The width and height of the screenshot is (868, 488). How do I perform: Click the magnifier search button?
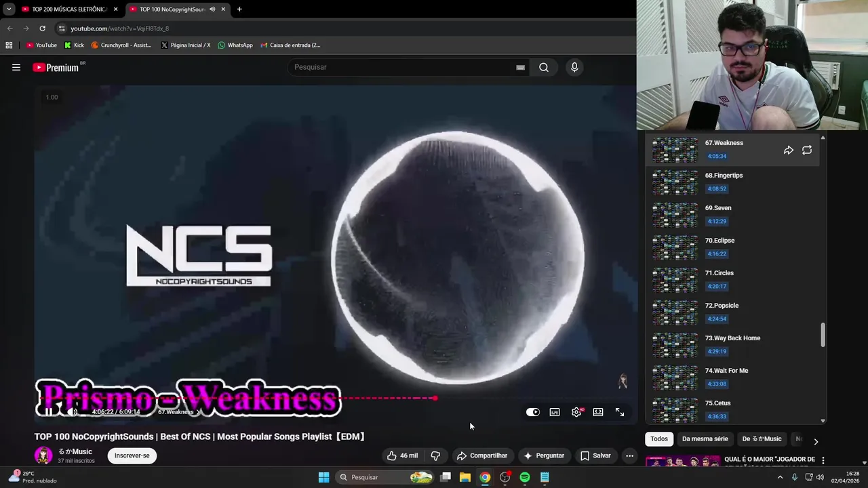click(x=544, y=67)
